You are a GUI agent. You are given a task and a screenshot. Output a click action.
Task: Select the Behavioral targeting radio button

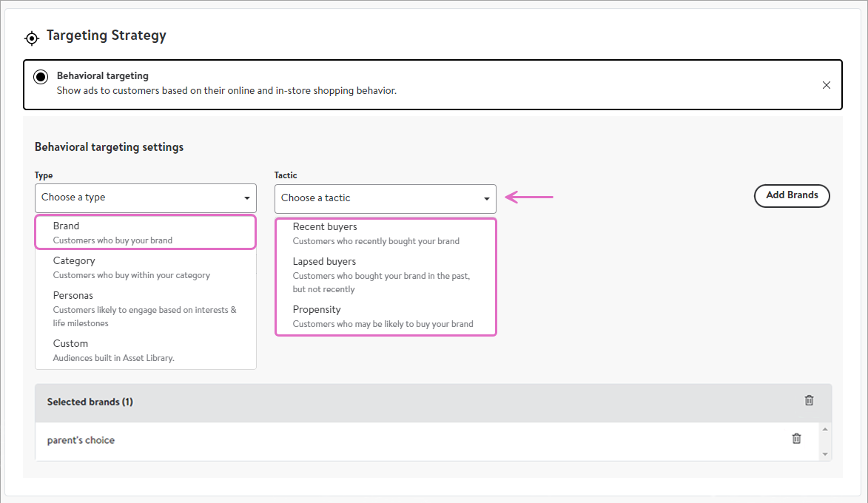pyautogui.click(x=41, y=77)
